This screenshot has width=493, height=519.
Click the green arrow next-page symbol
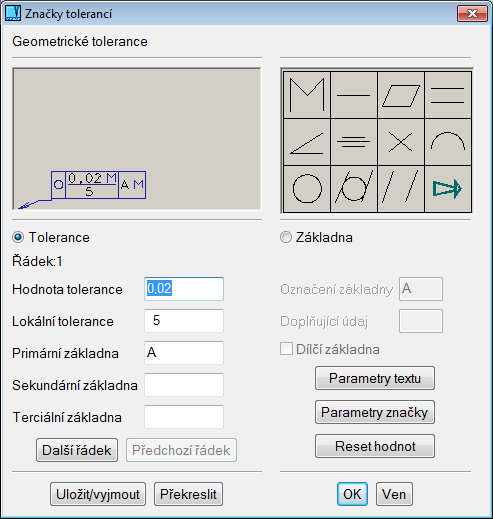tap(448, 189)
